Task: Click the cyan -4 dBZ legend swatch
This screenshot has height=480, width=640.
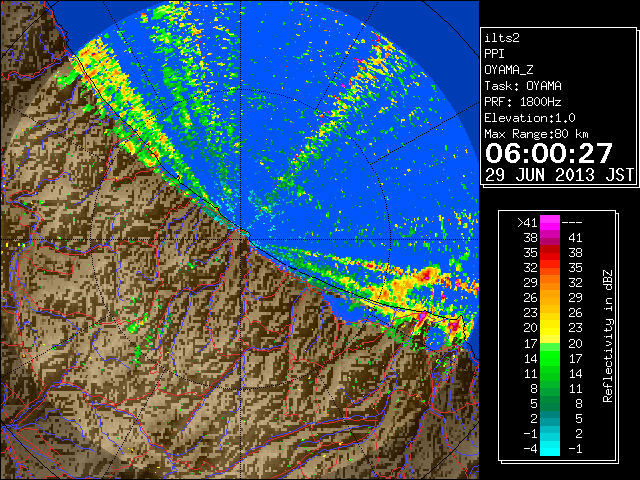Action: tap(550, 449)
